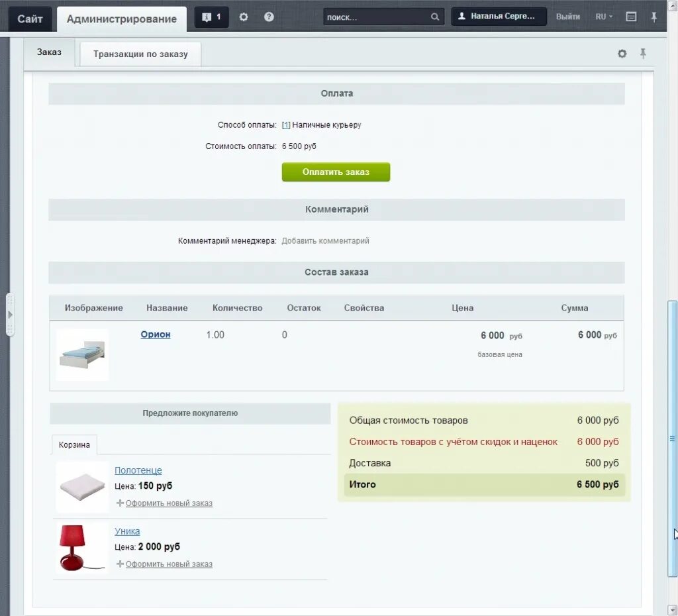Image resolution: width=678 pixels, height=616 pixels.
Task: Click the Предложите покупателю header
Action: (x=190, y=413)
